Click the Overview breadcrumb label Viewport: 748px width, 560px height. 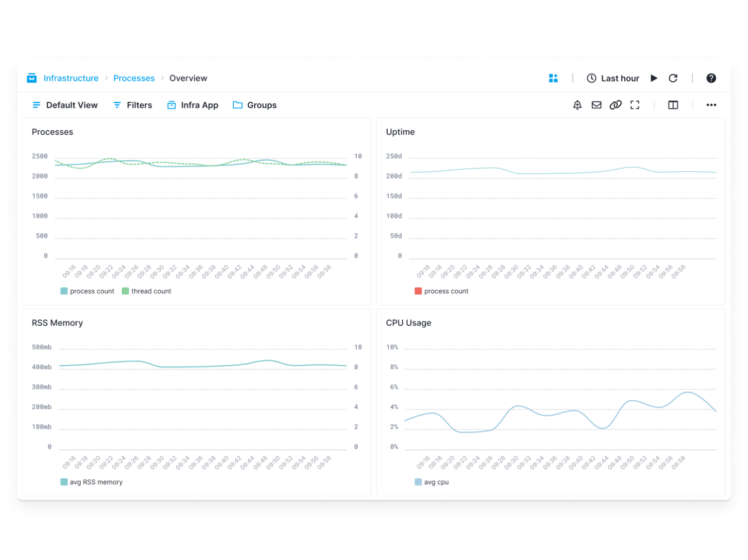(188, 78)
